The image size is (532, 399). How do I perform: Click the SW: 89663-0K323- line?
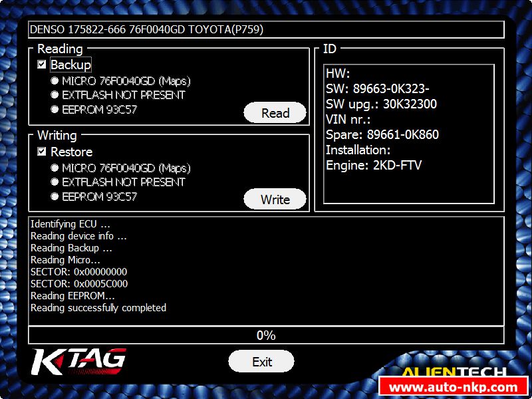(x=377, y=88)
